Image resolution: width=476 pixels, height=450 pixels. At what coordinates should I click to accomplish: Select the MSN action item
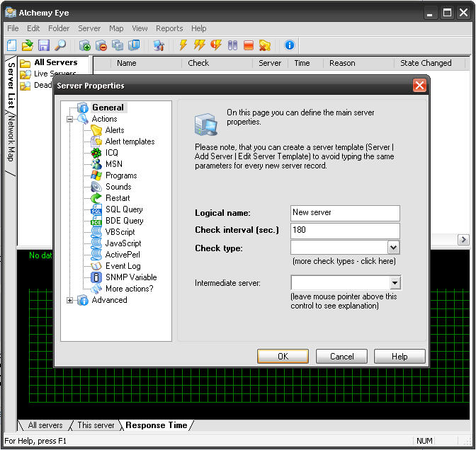coord(114,164)
